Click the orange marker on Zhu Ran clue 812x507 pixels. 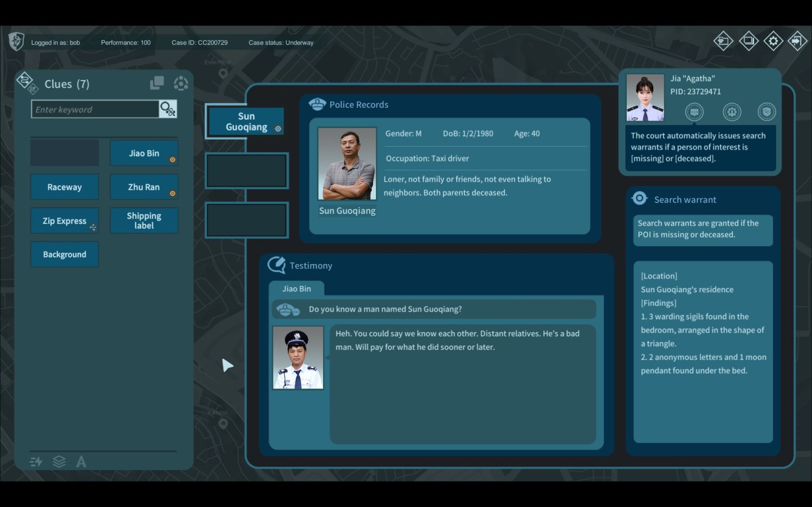point(172,193)
